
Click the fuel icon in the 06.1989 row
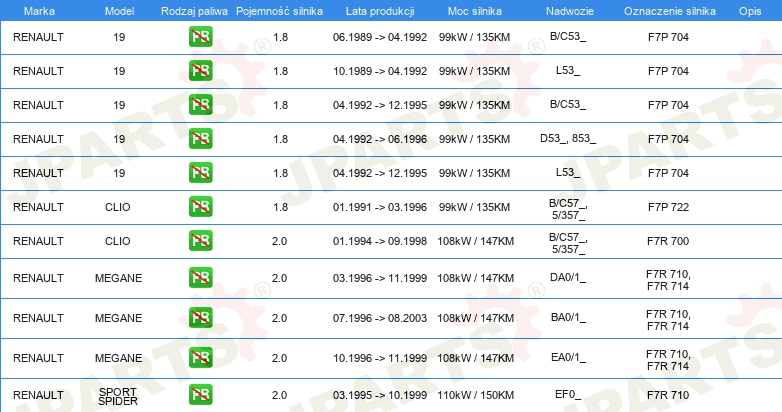(x=200, y=37)
